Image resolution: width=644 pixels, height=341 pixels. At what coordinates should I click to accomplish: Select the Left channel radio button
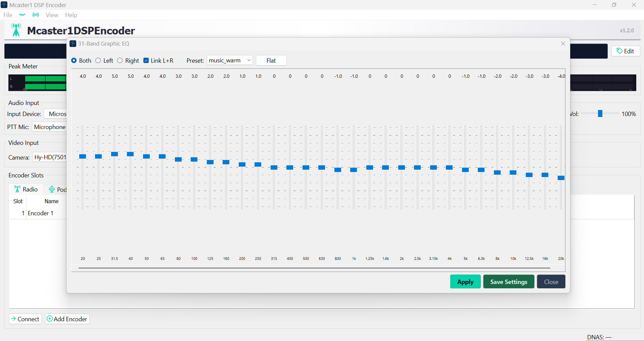(98, 60)
